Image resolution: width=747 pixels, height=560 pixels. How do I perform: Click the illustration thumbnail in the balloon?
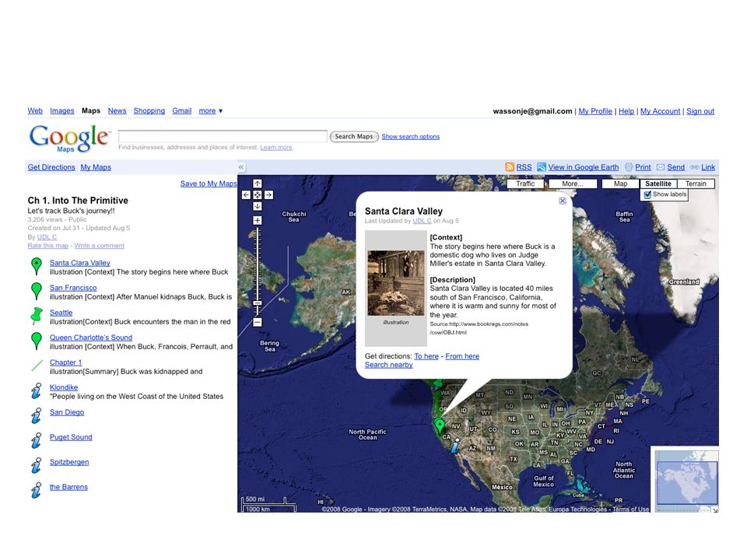pyautogui.click(x=395, y=283)
